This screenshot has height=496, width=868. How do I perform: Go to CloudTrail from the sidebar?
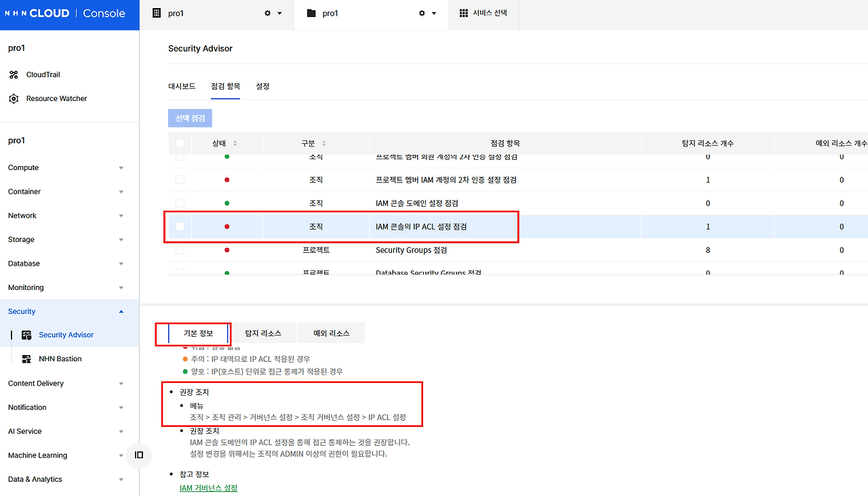click(x=43, y=75)
